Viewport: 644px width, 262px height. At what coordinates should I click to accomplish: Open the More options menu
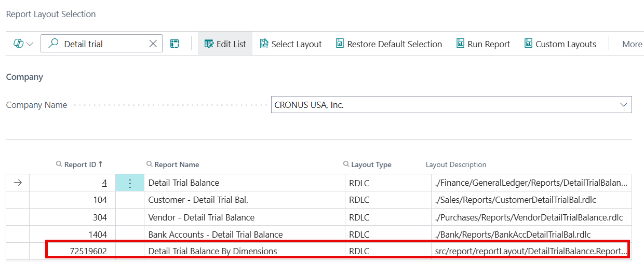(632, 44)
